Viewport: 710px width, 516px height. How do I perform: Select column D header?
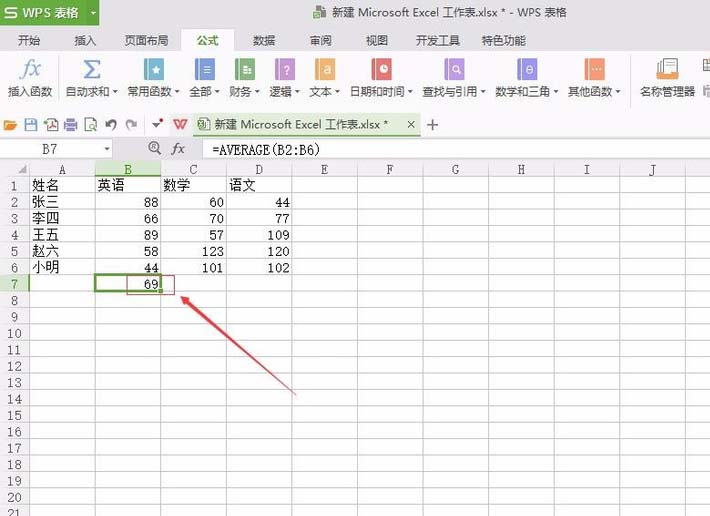click(259, 170)
